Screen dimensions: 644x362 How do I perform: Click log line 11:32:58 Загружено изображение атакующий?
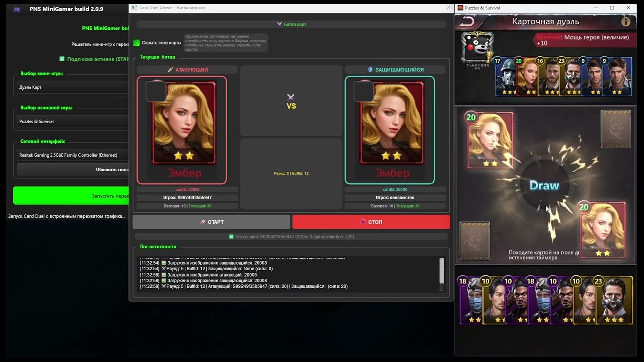pyautogui.click(x=198, y=275)
